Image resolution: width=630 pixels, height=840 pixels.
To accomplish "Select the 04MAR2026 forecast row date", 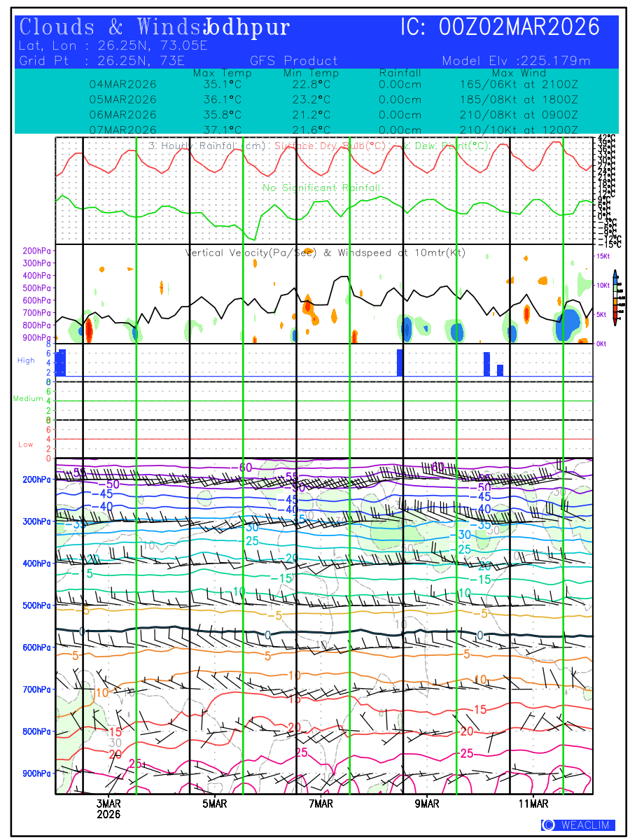I will click(122, 84).
